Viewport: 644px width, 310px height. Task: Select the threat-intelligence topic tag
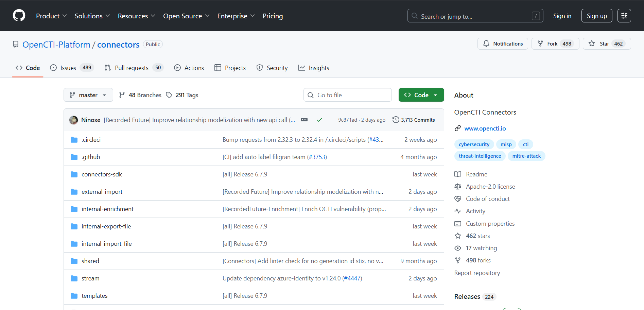(x=480, y=156)
